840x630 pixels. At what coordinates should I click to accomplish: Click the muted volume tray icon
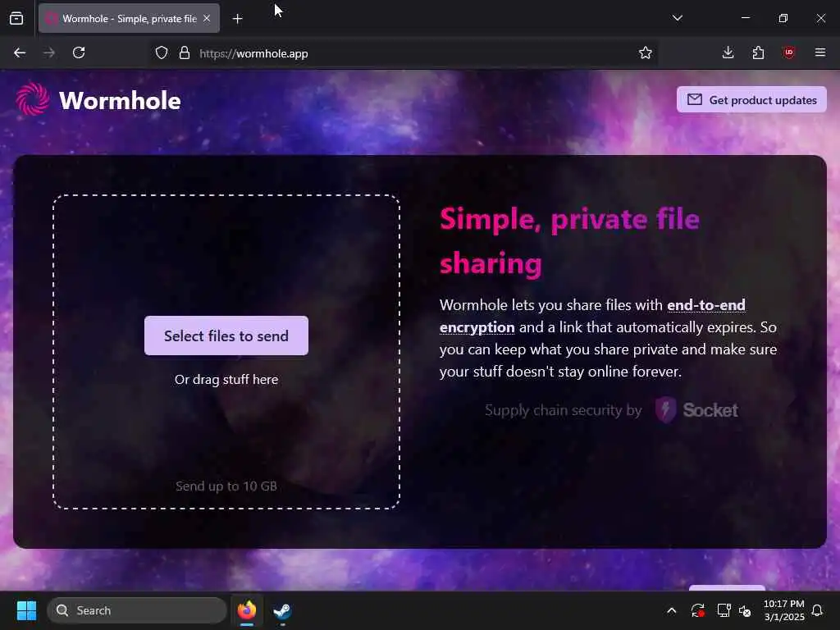[x=745, y=610]
